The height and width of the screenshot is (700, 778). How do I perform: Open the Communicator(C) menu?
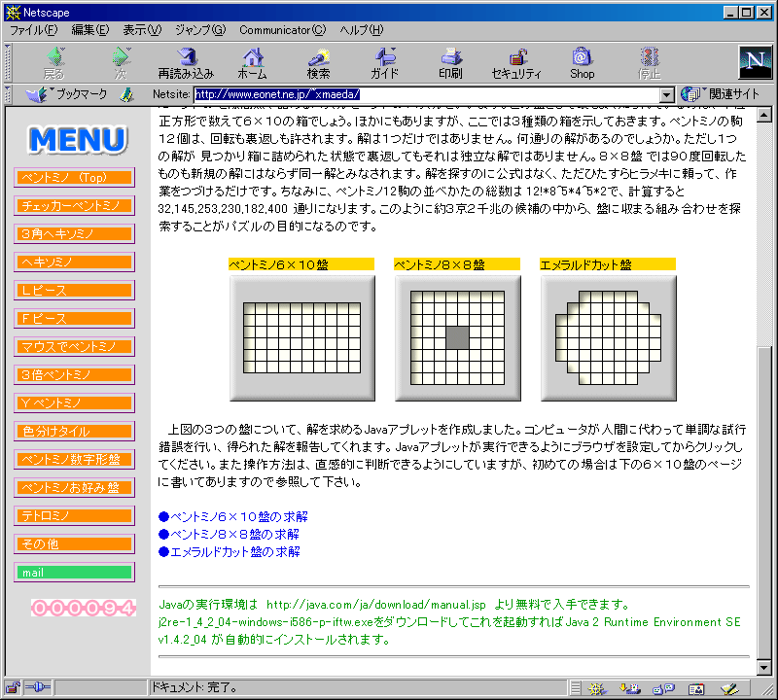coord(283,30)
